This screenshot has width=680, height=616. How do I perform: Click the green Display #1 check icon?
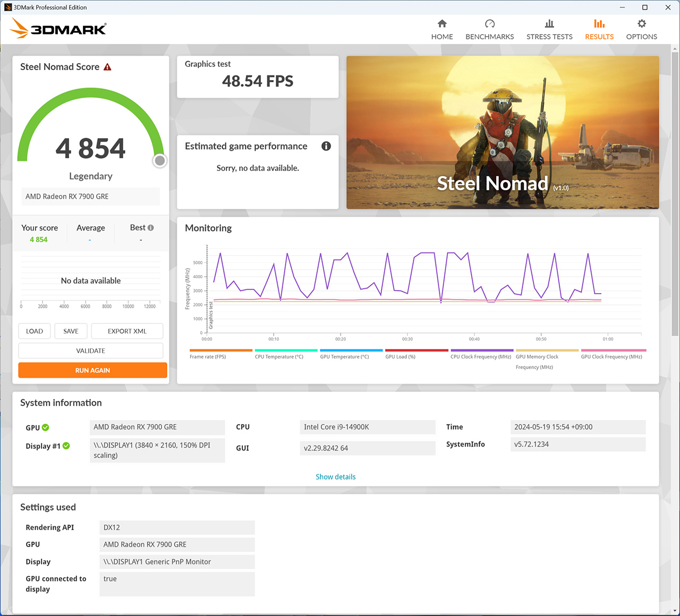[66, 446]
